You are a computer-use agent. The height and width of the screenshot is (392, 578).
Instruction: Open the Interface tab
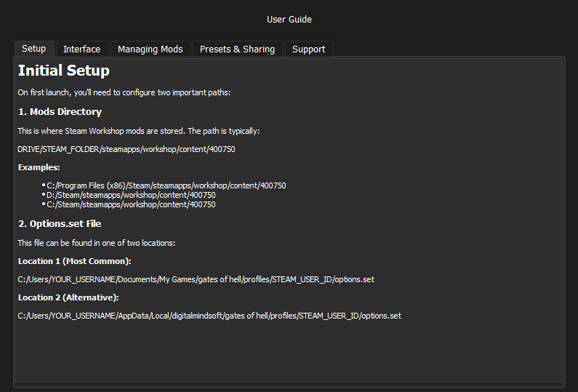pyautogui.click(x=81, y=49)
